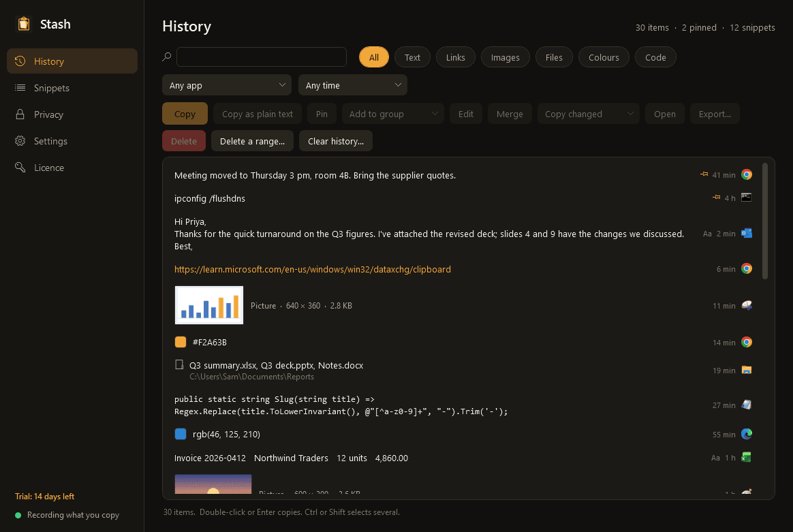Image resolution: width=793 pixels, height=532 pixels.
Task: Click the Excel icon on the Invoice row
Action: coord(747,458)
